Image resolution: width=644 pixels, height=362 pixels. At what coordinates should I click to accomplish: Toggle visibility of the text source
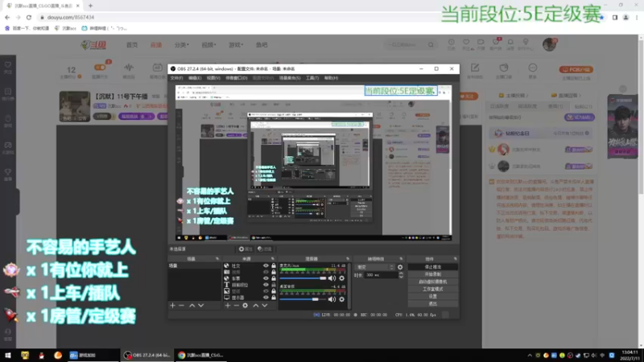pyautogui.click(x=266, y=285)
